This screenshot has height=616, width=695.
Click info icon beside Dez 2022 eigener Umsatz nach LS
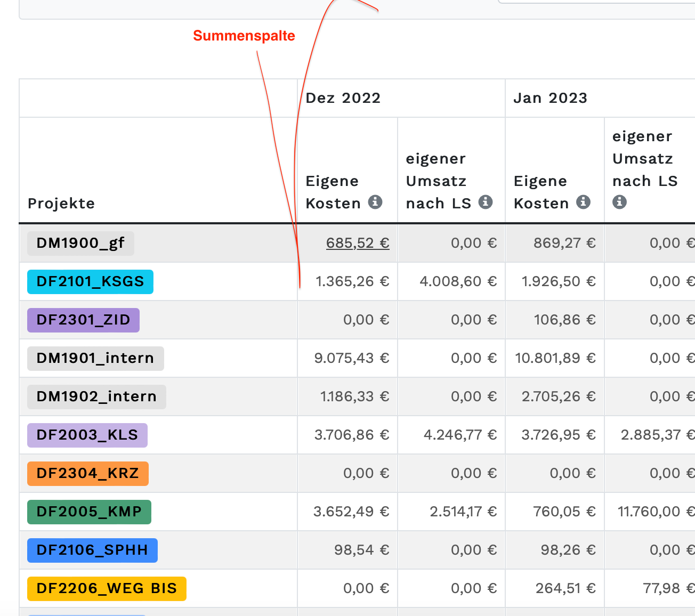[x=486, y=202]
